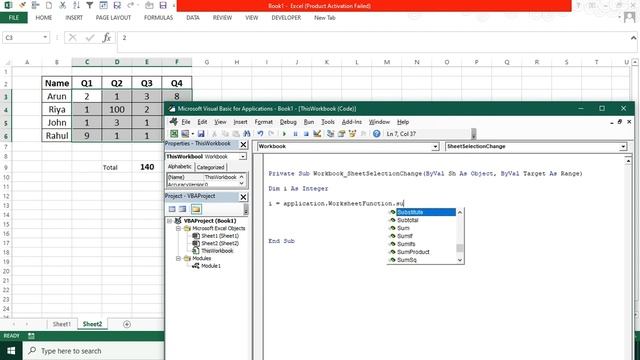
Task: Open the File menu in VBA editor
Action: click(x=186, y=122)
